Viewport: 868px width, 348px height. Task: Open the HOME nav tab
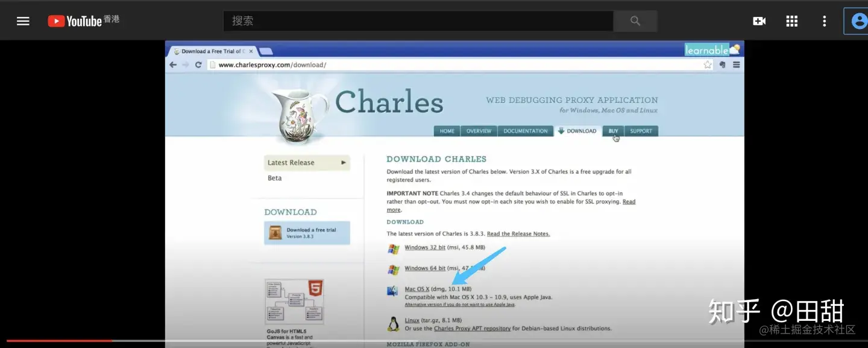pyautogui.click(x=447, y=131)
